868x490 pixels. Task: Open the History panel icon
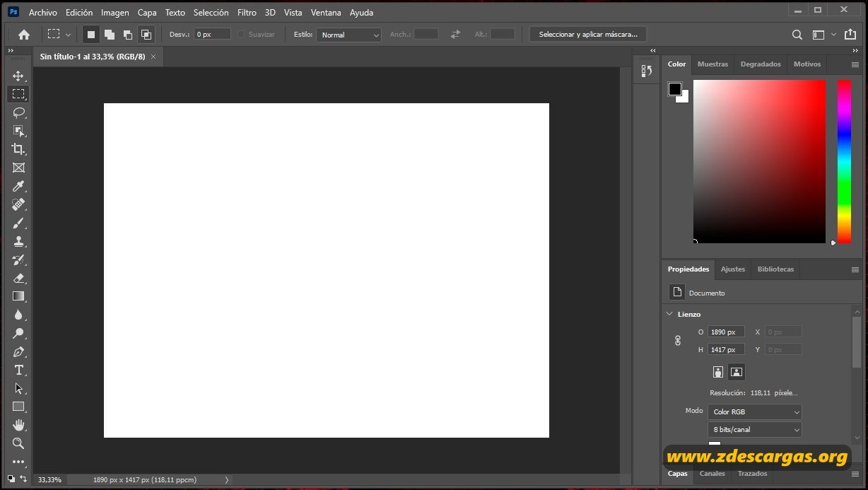[x=646, y=71]
